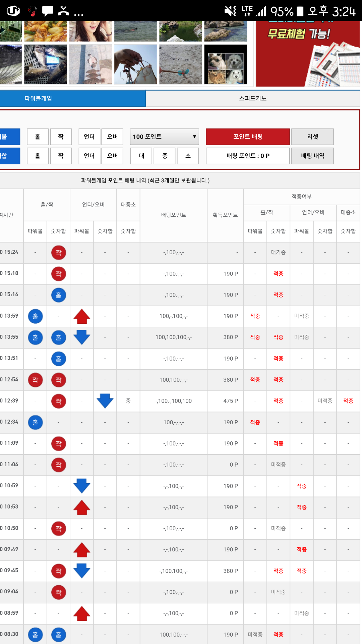Viewport: 362px width, 644px height.
Task: Select the 중 betting option button
Action: (165, 156)
